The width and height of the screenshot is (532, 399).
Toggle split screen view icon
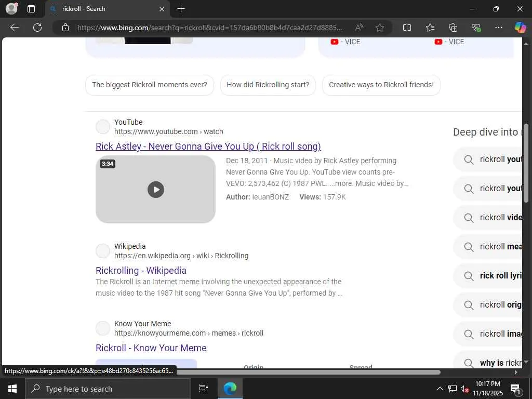click(407, 28)
